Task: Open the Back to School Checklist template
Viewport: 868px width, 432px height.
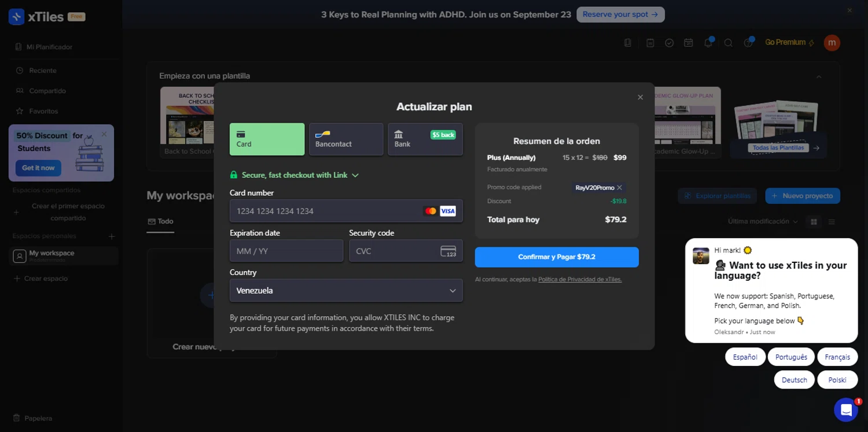Action: [187, 122]
